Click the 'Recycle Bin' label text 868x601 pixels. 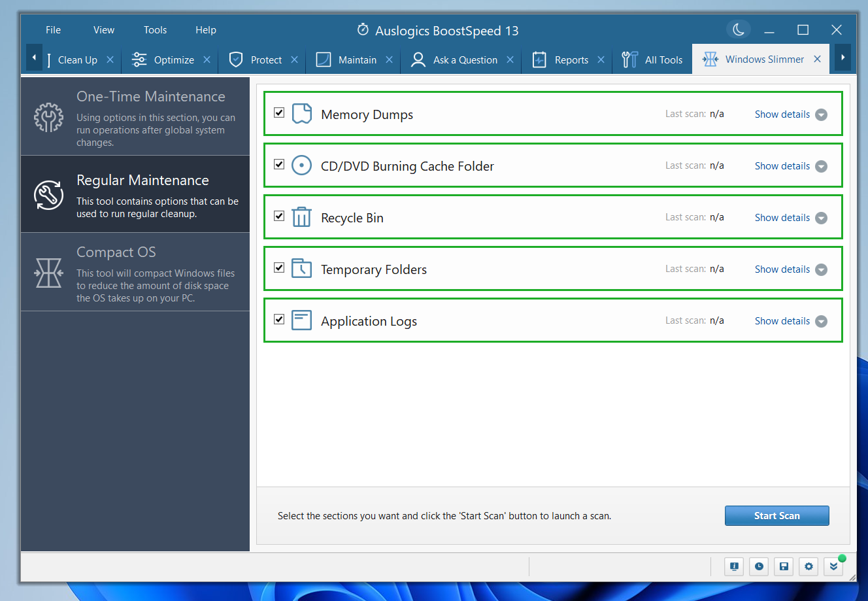pyautogui.click(x=352, y=218)
